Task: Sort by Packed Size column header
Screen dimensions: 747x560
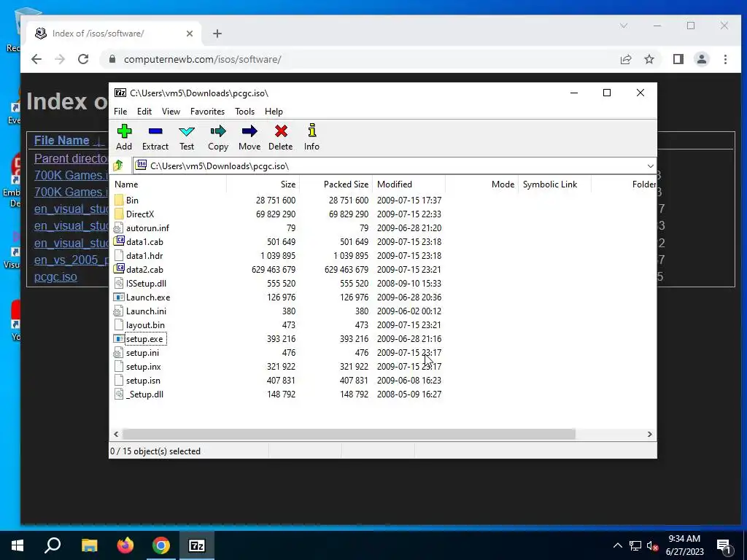Action: click(336, 184)
